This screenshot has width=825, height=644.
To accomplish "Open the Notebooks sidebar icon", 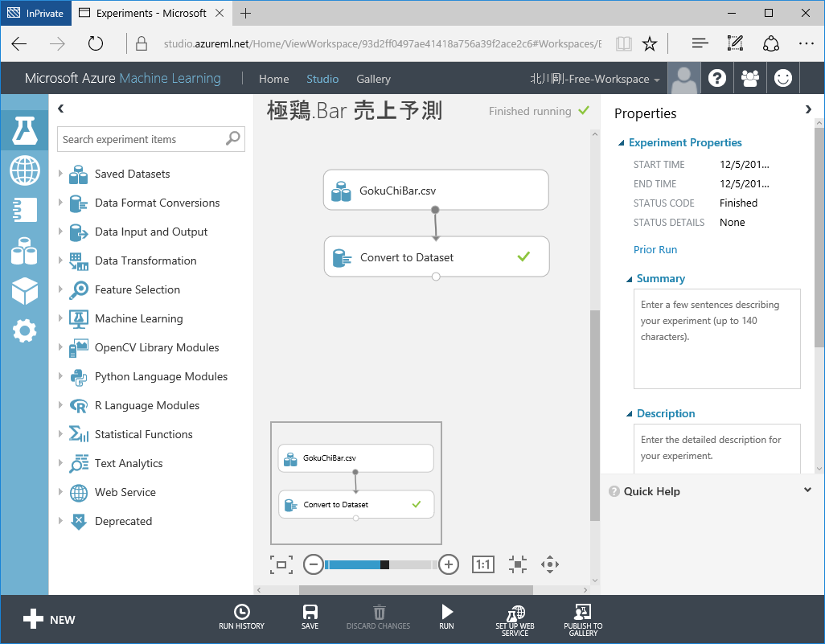I will tap(25, 210).
